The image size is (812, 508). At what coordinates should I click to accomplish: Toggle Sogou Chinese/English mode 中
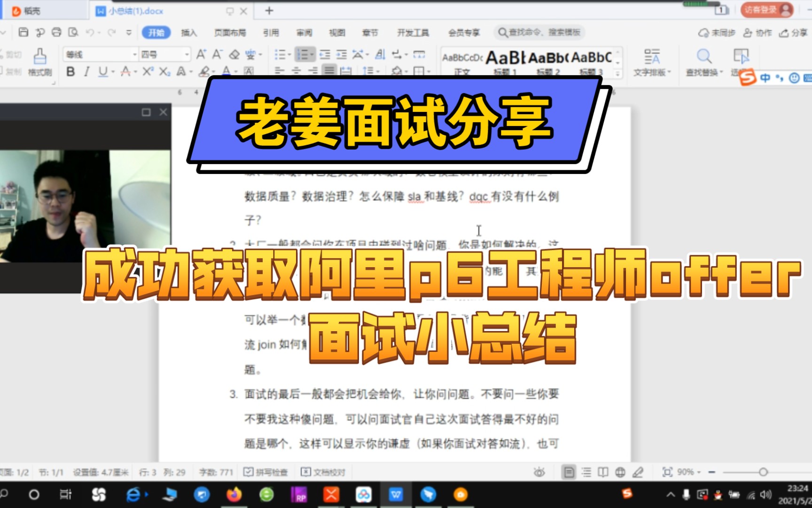765,78
